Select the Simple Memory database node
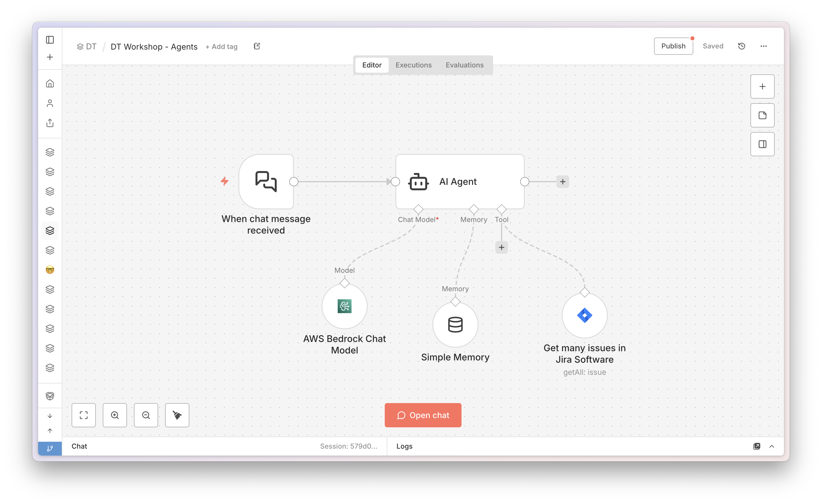The height and width of the screenshot is (504, 822). point(455,325)
